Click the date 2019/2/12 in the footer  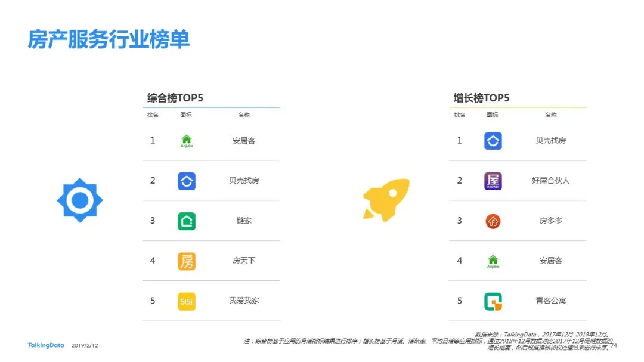pos(85,345)
